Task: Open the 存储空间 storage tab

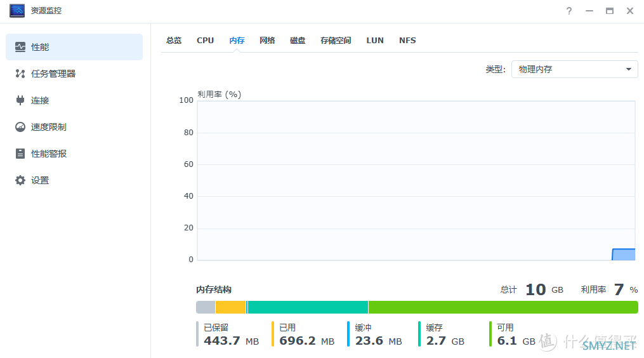Action: coord(336,40)
